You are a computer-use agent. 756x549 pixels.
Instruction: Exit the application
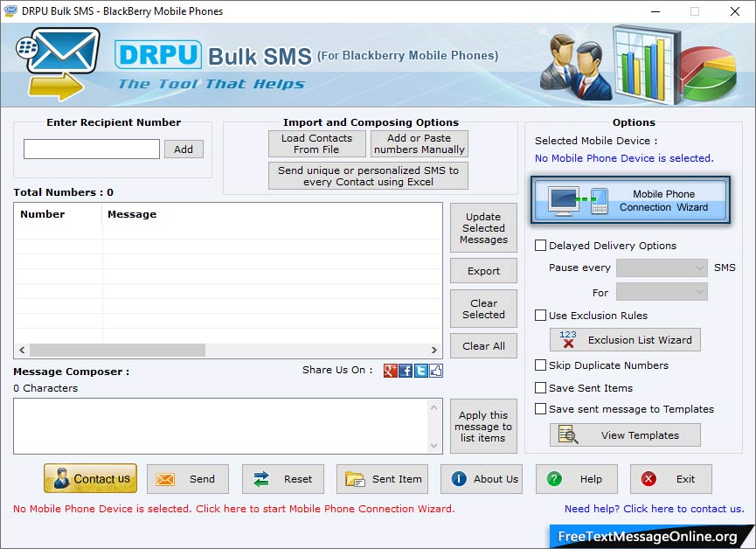(670, 478)
